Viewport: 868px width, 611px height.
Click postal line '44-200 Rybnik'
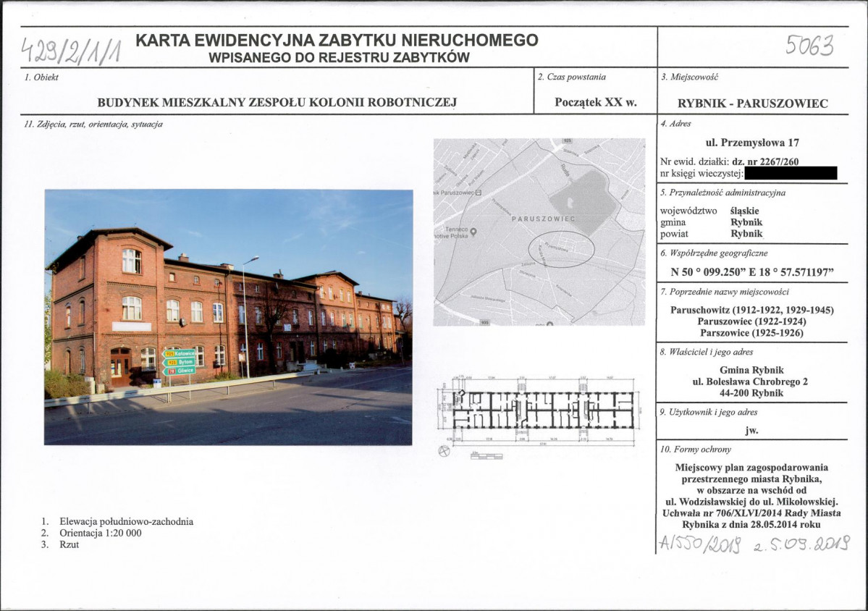tap(751, 394)
